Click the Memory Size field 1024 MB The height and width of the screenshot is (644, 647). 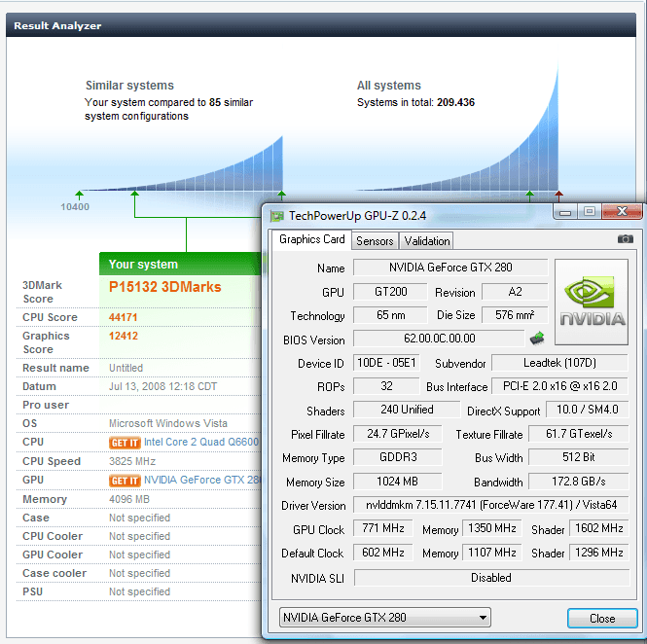click(397, 481)
